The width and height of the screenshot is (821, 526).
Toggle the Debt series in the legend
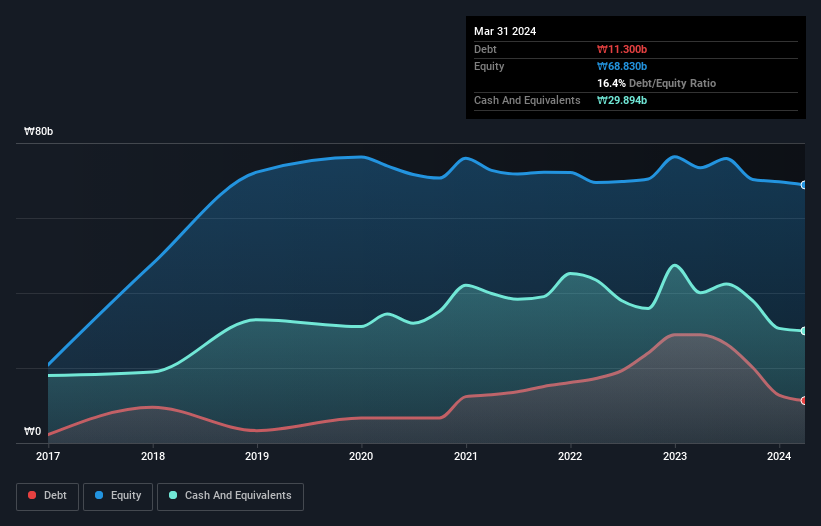click(48, 496)
